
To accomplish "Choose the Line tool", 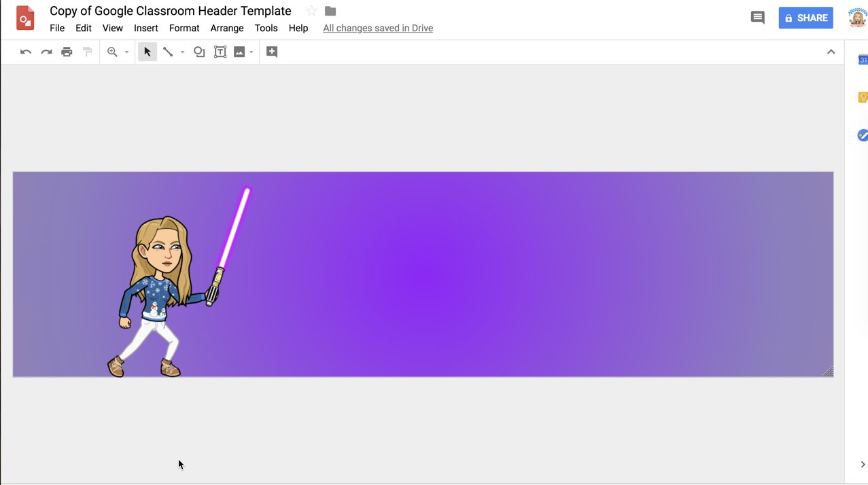I will (x=168, y=52).
